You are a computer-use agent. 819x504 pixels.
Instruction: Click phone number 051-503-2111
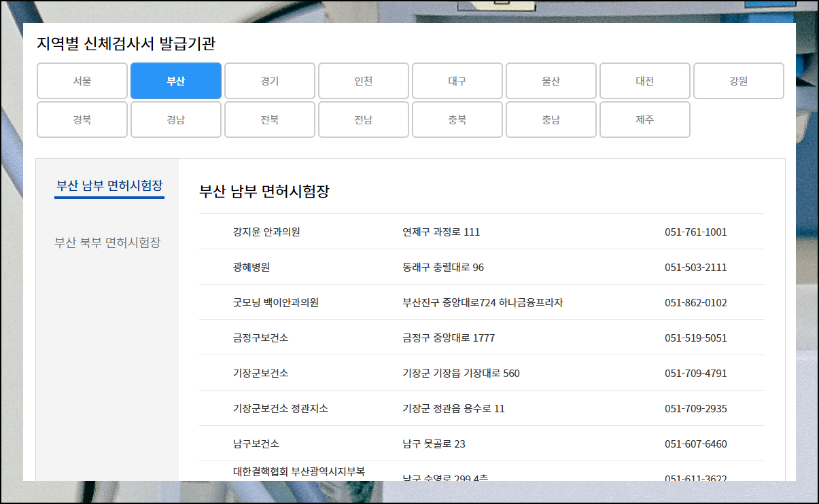coord(695,267)
